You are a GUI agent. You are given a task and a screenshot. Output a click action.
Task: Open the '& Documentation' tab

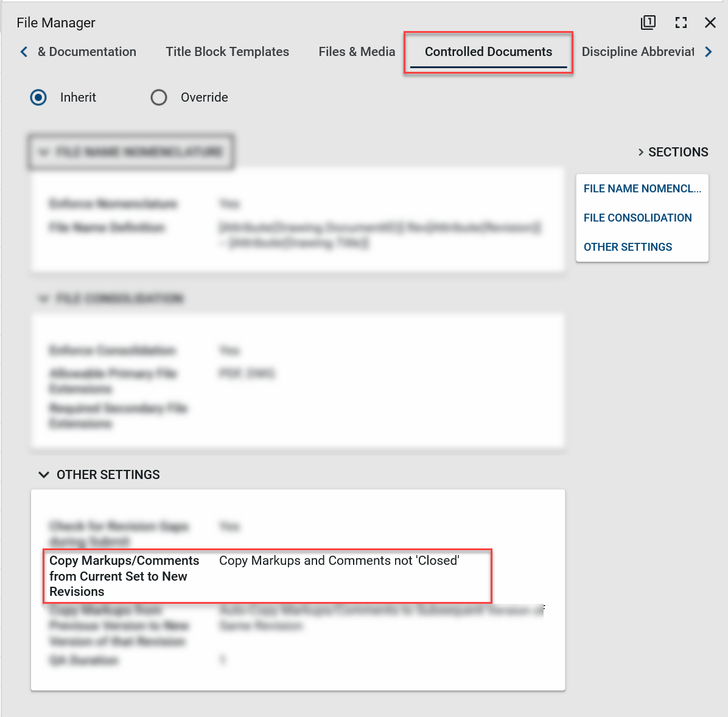coord(86,52)
